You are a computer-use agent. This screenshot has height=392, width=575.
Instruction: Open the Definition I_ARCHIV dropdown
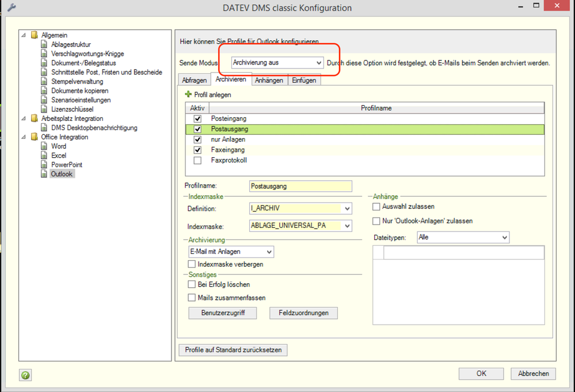click(300, 208)
